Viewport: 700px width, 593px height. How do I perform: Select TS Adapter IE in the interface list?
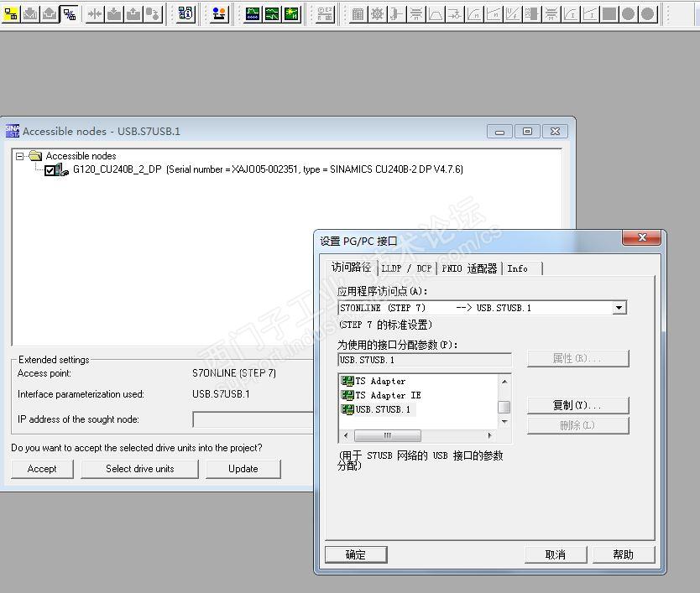[381, 395]
